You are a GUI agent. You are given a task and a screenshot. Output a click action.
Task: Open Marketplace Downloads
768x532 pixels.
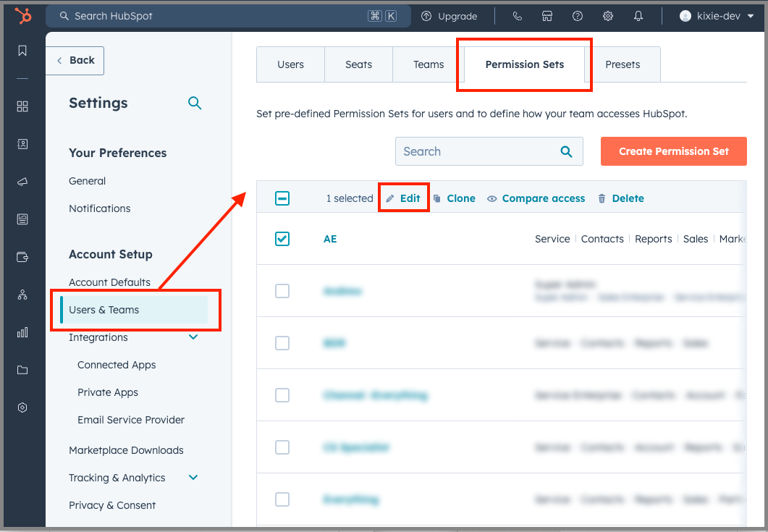pos(126,450)
